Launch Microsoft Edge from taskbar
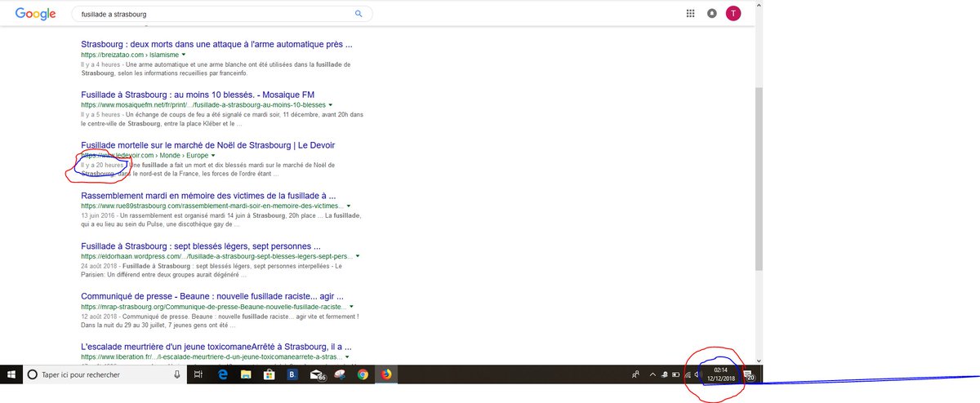 [222, 375]
